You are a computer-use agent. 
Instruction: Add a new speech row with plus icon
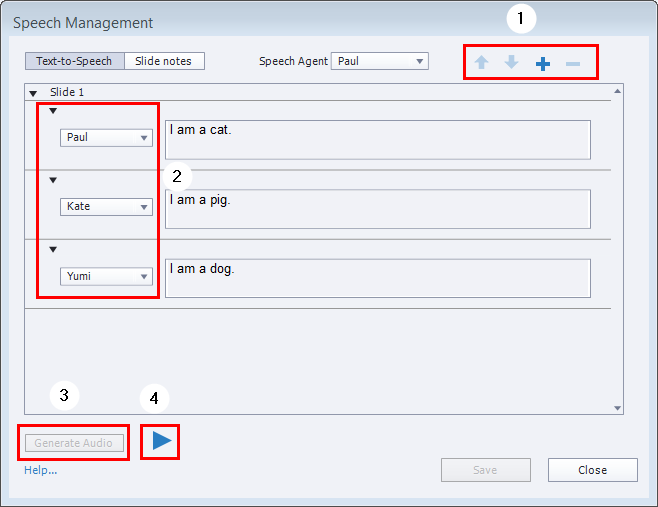[543, 64]
